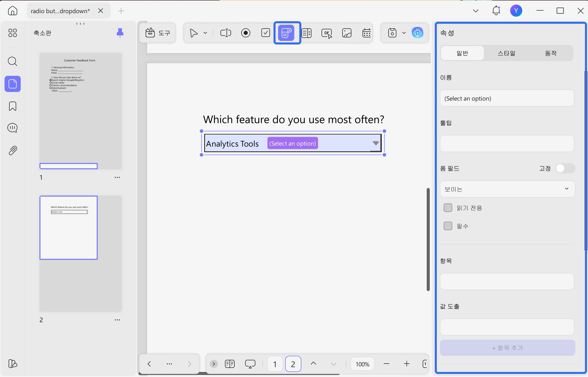Screen dimensions: 588x377
Task: Go back with bottom left arrow
Action: [149, 364]
